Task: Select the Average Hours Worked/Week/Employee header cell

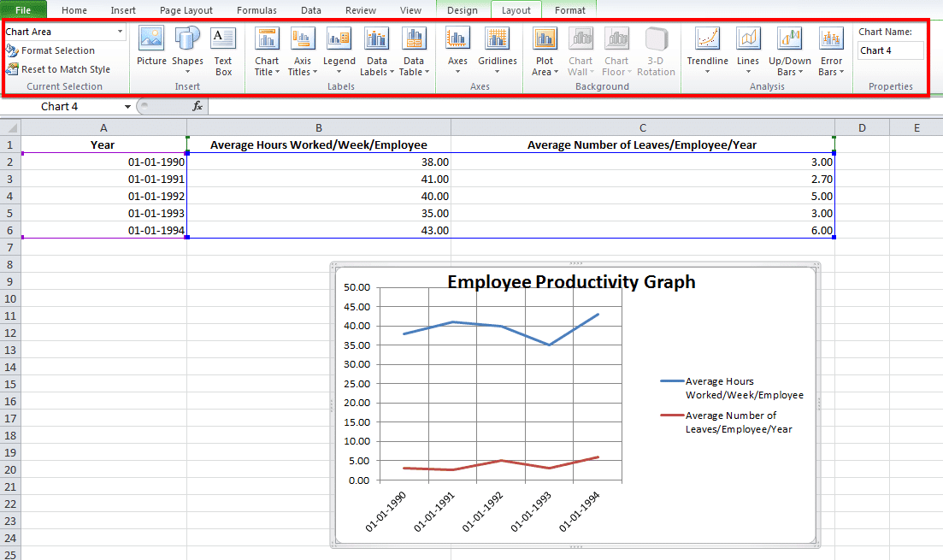Action: pos(319,145)
